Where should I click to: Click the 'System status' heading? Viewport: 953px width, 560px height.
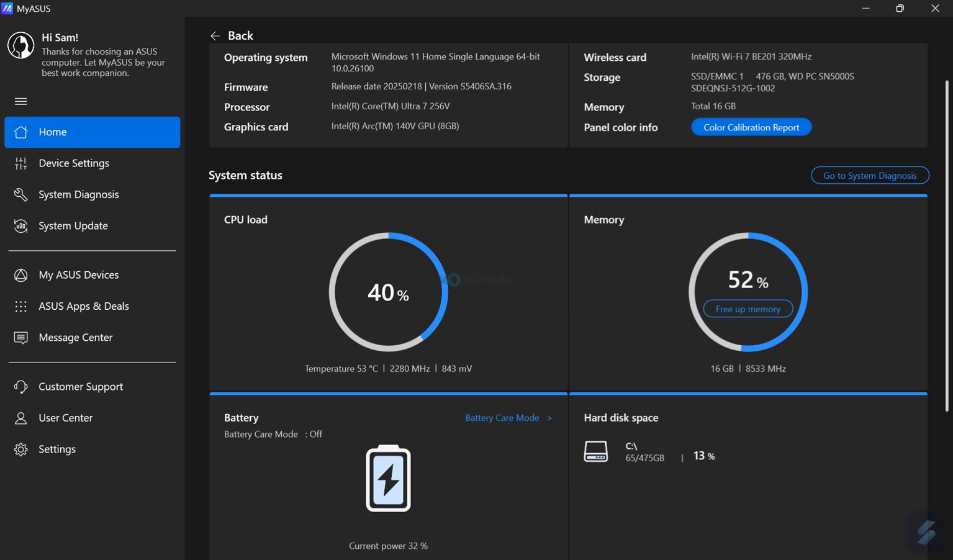[x=245, y=176]
